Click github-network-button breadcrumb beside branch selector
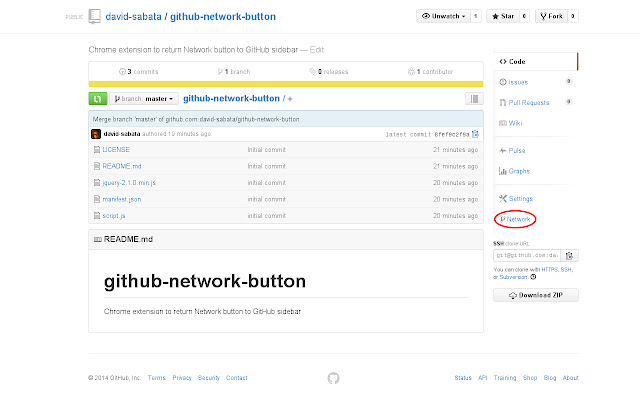This screenshot has width=640, height=400. (231, 98)
